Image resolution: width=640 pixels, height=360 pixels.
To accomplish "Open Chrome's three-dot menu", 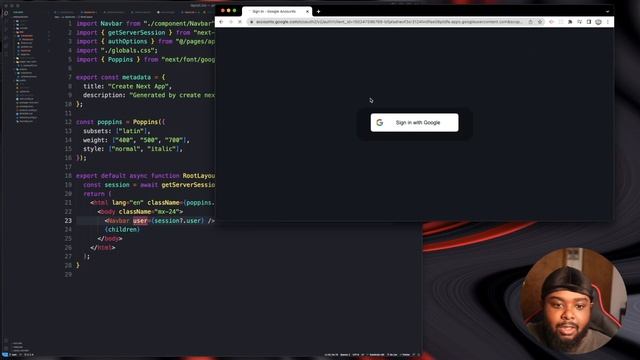I will (x=607, y=22).
